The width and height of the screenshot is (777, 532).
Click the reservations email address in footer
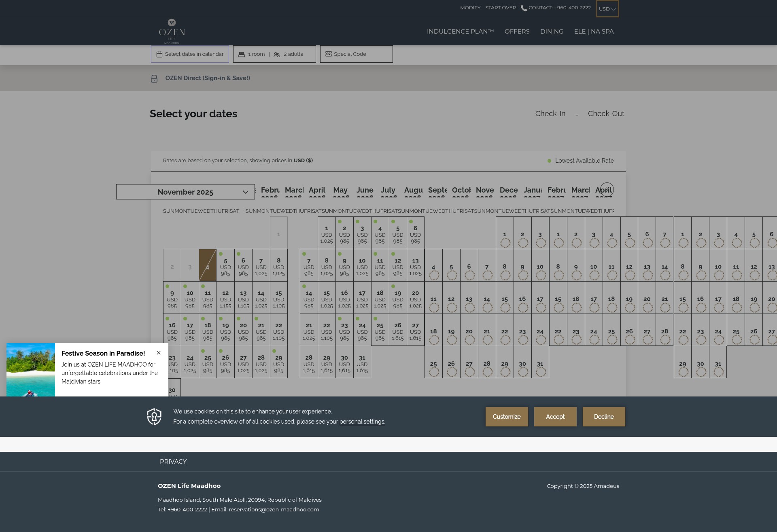pyautogui.click(x=274, y=509)
